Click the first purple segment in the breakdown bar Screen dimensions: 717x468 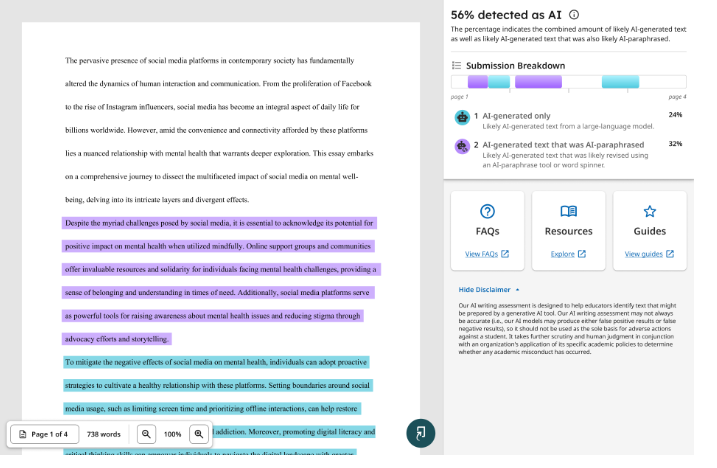pyautogui.click(x=478, y=82)
